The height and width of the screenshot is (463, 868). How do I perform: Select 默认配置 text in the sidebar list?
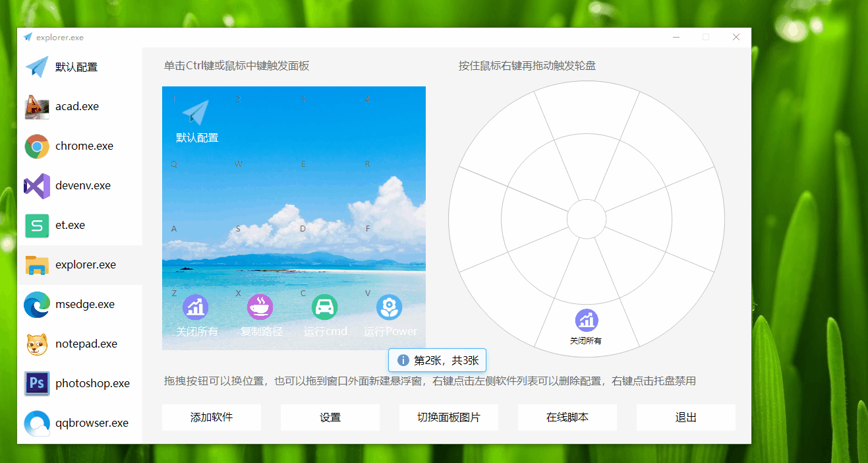click(76, 67)
